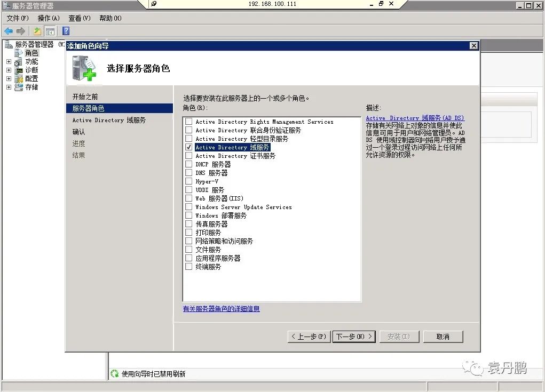Check Active Directory 轻型目录服务 checkbox
The height and width of the screenshot is (392, 545).
[x=189, y=139]
